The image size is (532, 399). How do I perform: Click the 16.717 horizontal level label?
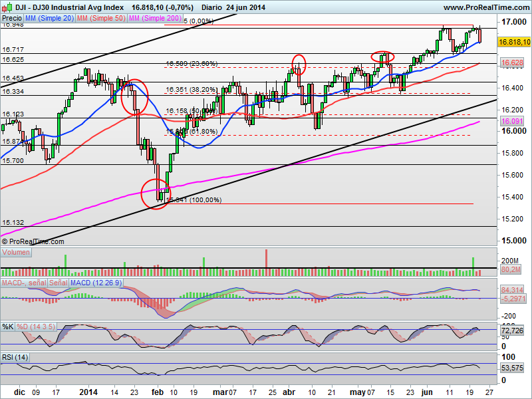(x=13, y=50)
